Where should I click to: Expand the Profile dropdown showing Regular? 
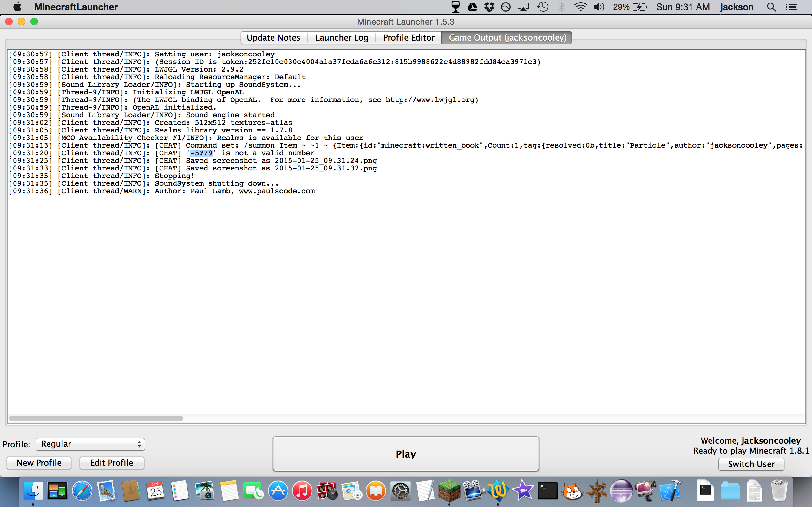90,444
